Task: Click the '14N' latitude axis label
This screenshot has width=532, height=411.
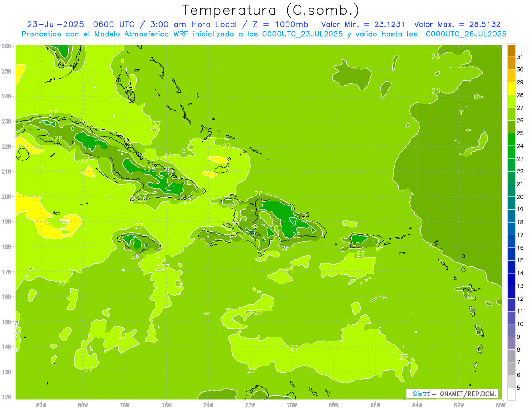Action: pyautogui.click(x=7, y=347)
